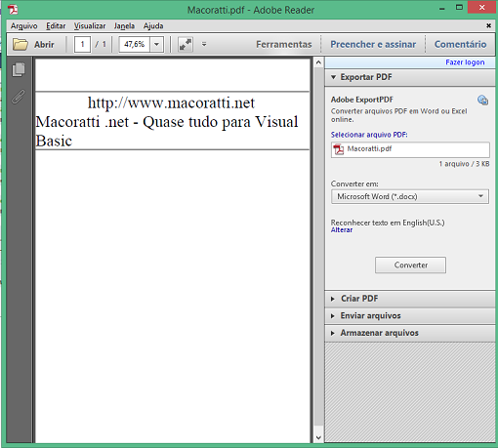
Task: Click the page number input field
Action: point(82,44)
